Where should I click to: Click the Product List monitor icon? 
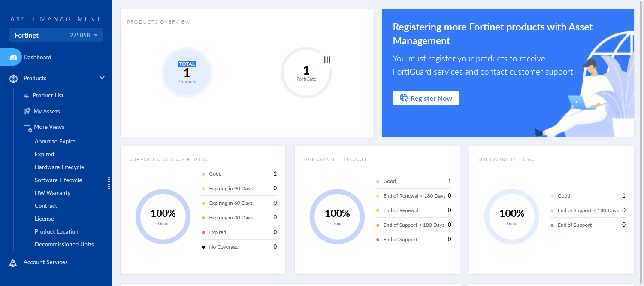click(27, 95)
